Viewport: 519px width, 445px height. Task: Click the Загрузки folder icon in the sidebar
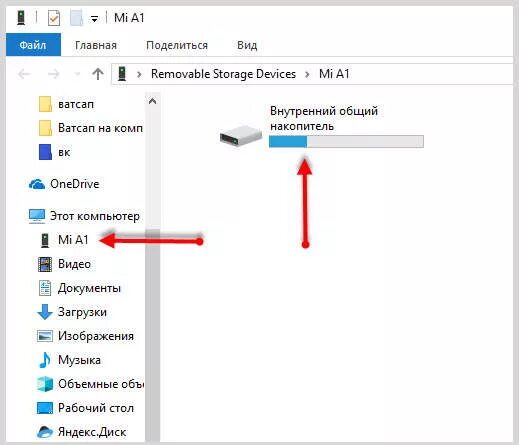click(x=45, y=312)
